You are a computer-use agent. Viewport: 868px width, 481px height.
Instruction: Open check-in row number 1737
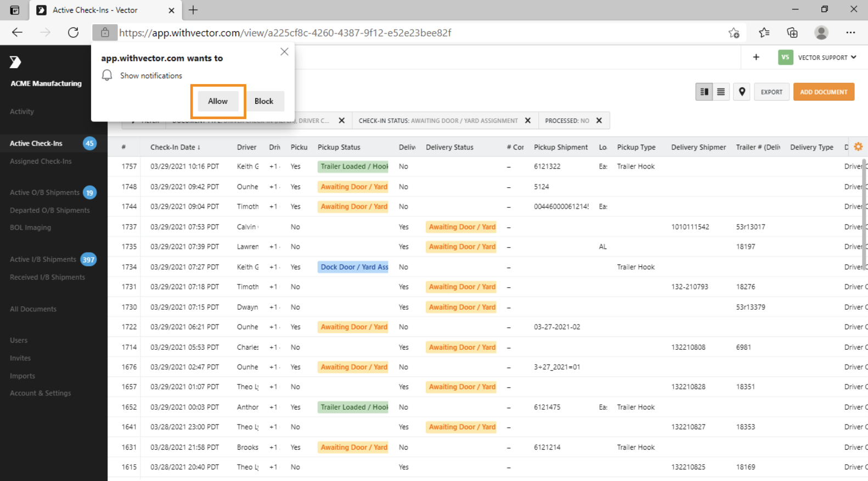[x=129, y=227]
